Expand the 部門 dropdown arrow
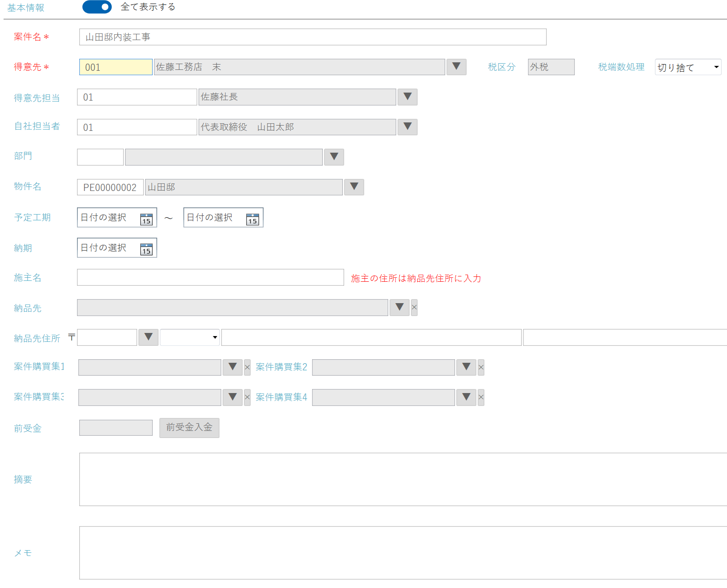Image resolution: width=727 pixels, height=588 pixels. pos(334,157)
